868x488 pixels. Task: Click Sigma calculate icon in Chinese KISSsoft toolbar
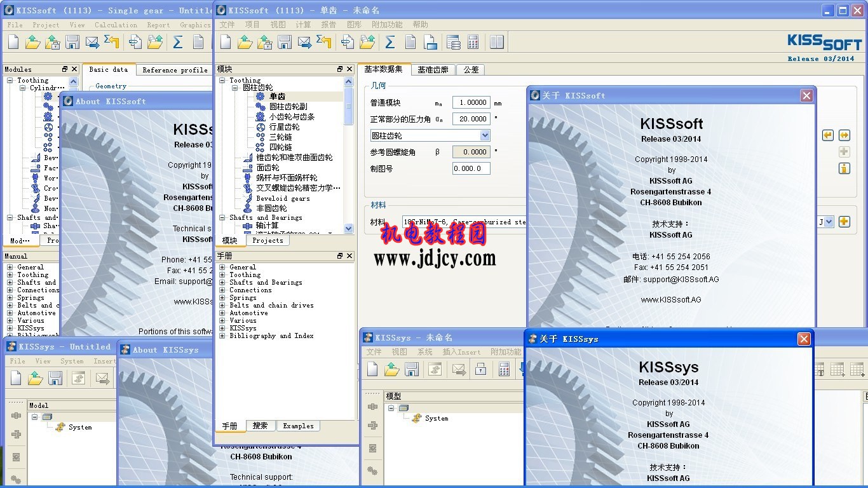(x=390, y=43)
